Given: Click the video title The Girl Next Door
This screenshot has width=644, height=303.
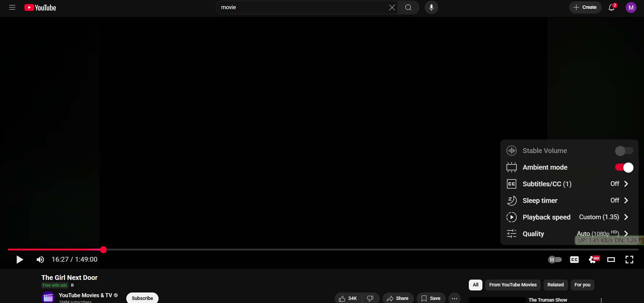Looking at the screenshot, I should [69, 278].
